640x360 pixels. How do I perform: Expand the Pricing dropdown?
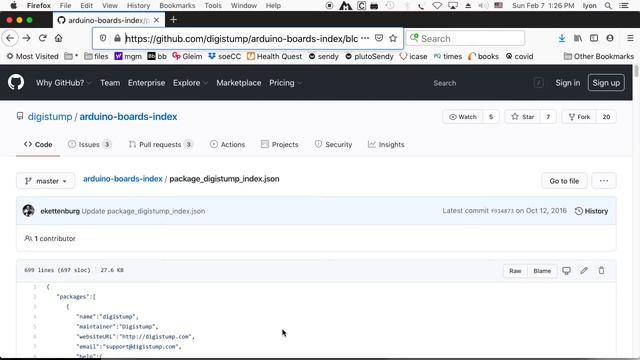285,83
